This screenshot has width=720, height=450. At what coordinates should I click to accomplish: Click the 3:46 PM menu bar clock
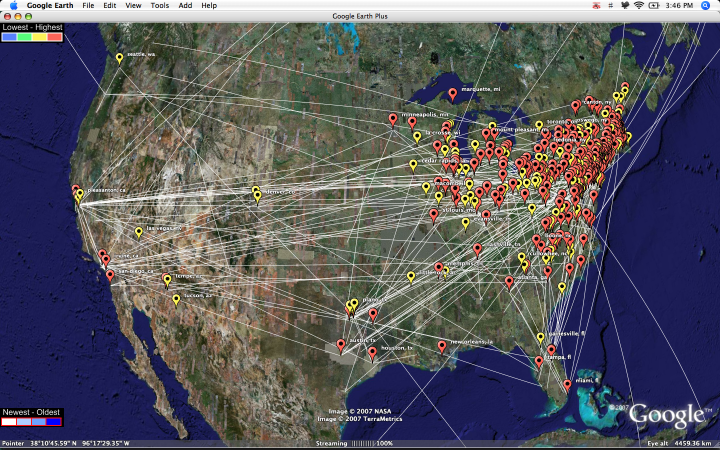coord(679,6)
